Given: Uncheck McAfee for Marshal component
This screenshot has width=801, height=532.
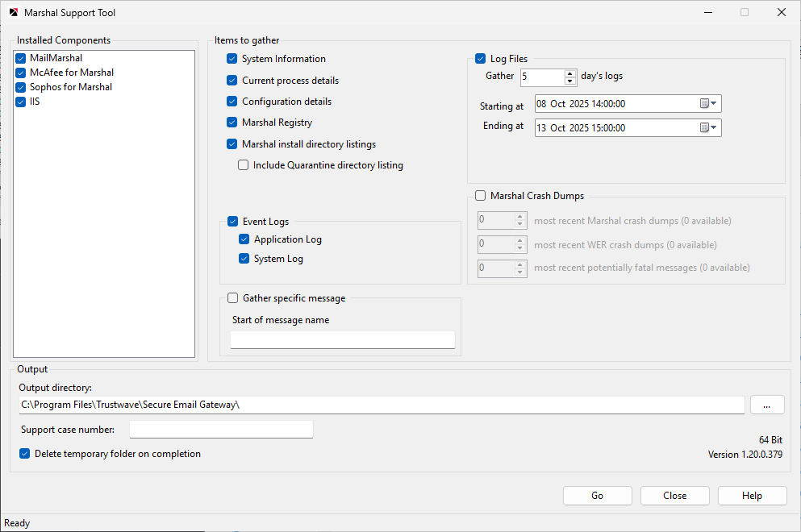Looking at the screenshot, I should (x=21, y=73).
